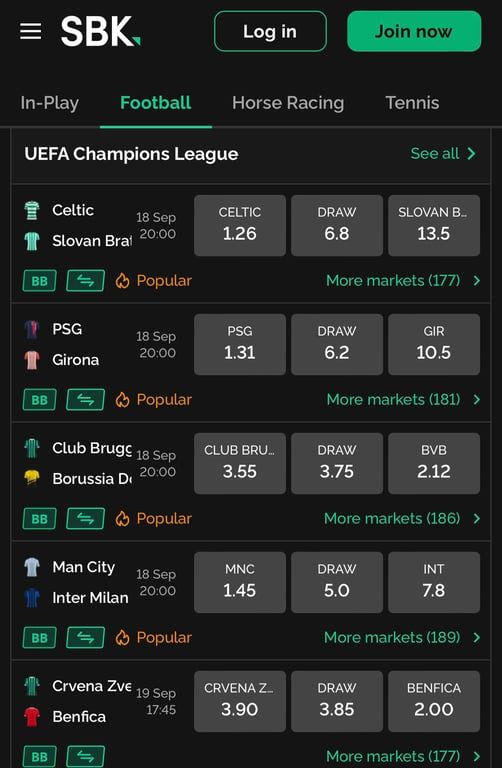This screenshot has height=768, width=502.
Task: Tap the SBK logo
Action: (x=100, y=31)
